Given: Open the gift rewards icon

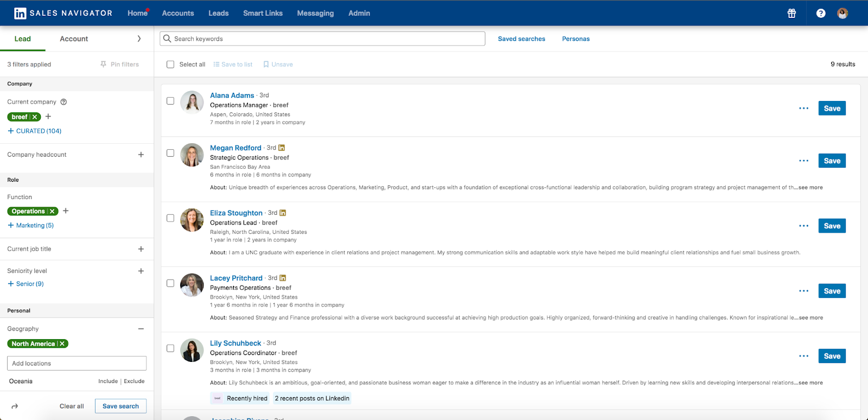Looking at the screenshot, I should pos(792,13).
